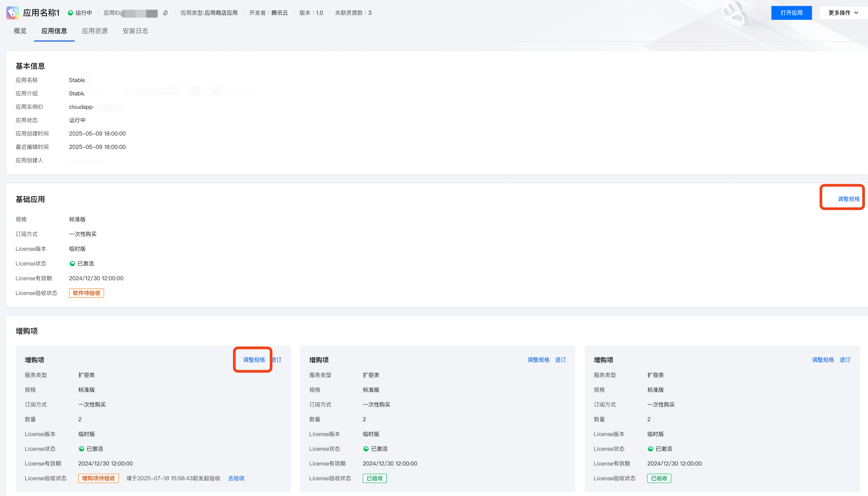This screenshot has height=496, width=868.
Task: Click the License activated status icon in 基础应用
Action: click(x=72, y=263)
